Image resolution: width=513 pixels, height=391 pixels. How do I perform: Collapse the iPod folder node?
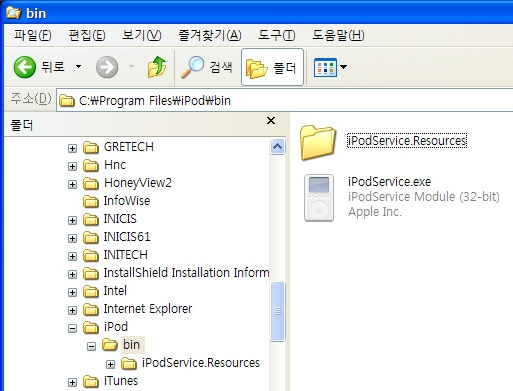tap(72, 328)
